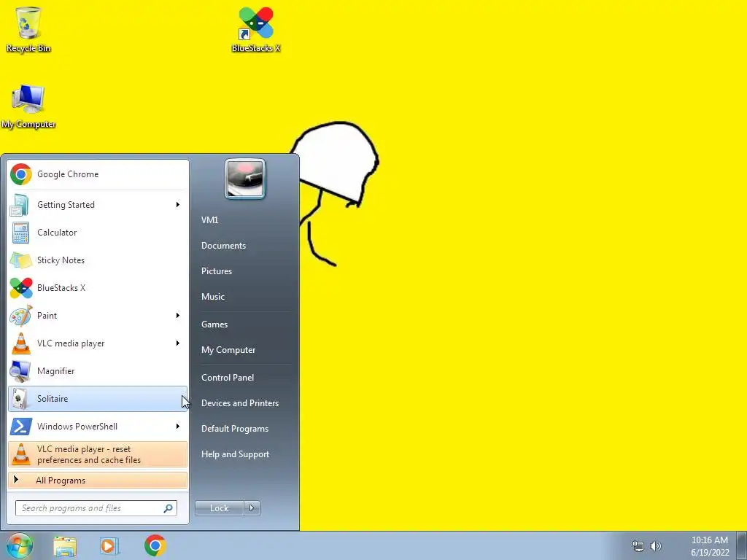This screenshot has height=560, width=747.
Task: Click the Windows PowerShell icon
Action: coord(21,427)
